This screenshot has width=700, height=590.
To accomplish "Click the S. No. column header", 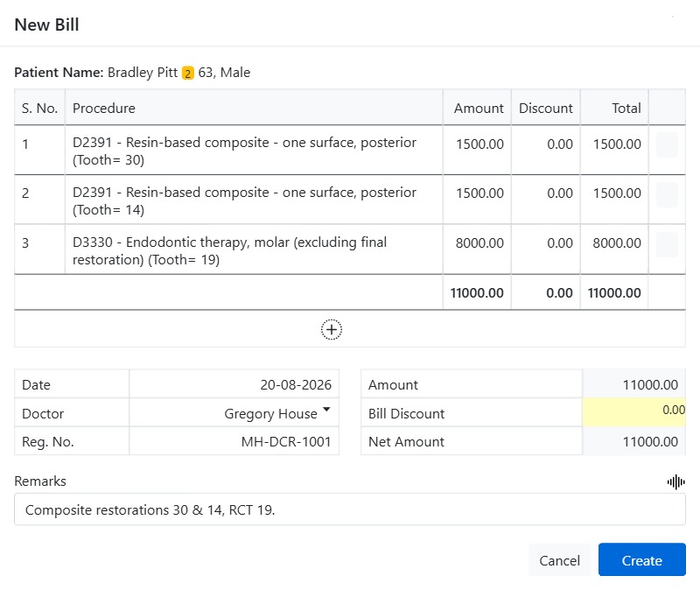I will tap(39, 108).
